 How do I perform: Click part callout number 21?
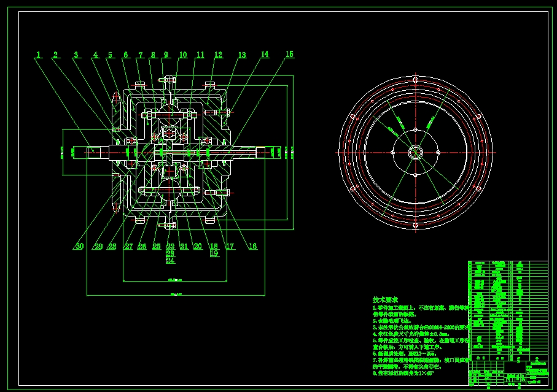[184, 246]
